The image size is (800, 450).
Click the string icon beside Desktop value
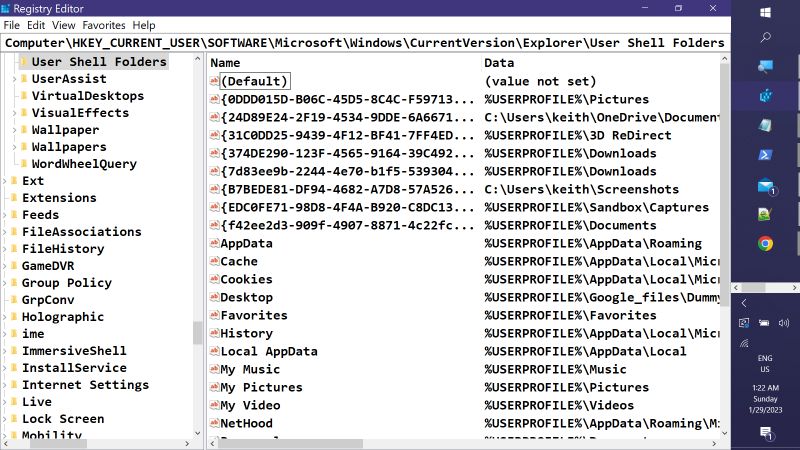tap(214, 297)
